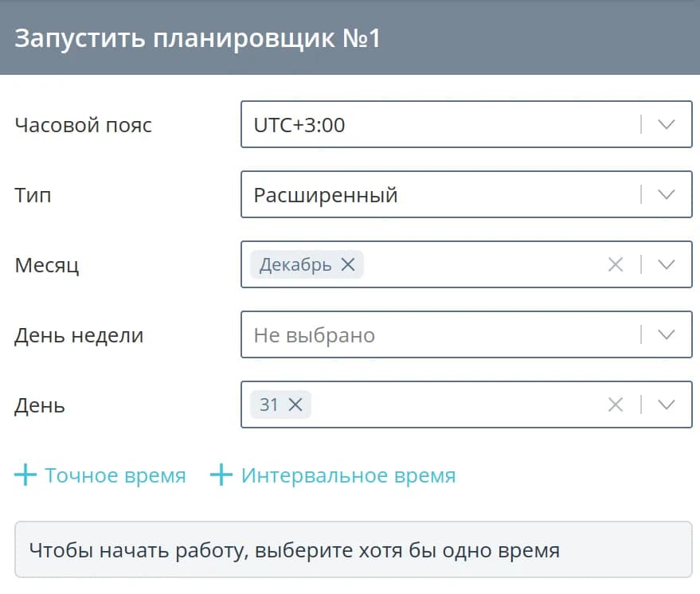Viewport: 700px width, 594px height.
Task: Click the Не выбрано placeholder text
Action: coord(315,335)
